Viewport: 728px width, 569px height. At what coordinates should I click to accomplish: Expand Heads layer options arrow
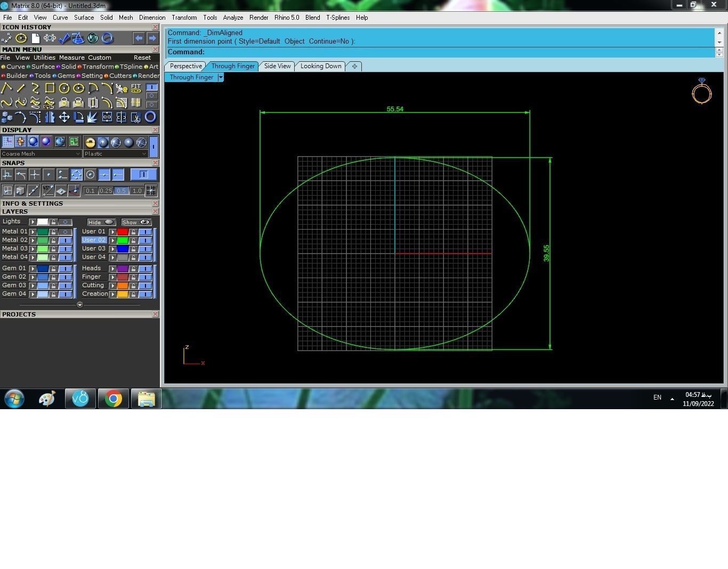(112, 269)
